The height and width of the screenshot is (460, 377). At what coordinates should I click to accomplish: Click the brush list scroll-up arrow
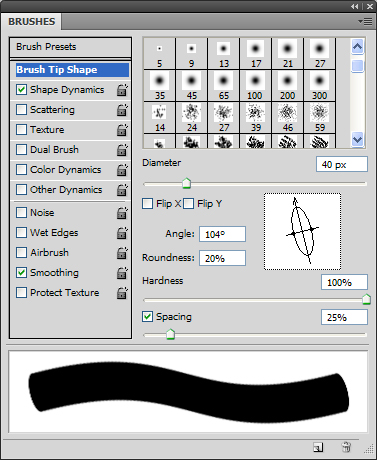358,47
